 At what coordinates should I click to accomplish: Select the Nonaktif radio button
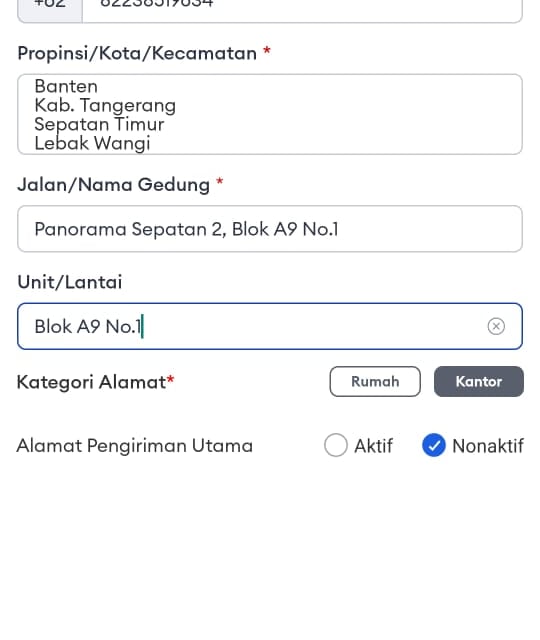(433, 445)
